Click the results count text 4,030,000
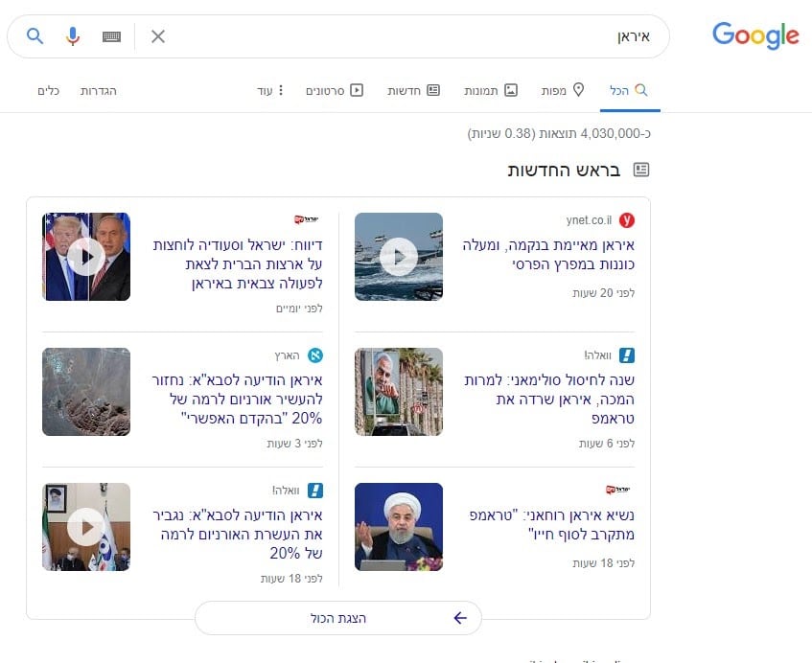The height and width of the screenshot is (663, 812). [x=559, y=133]
